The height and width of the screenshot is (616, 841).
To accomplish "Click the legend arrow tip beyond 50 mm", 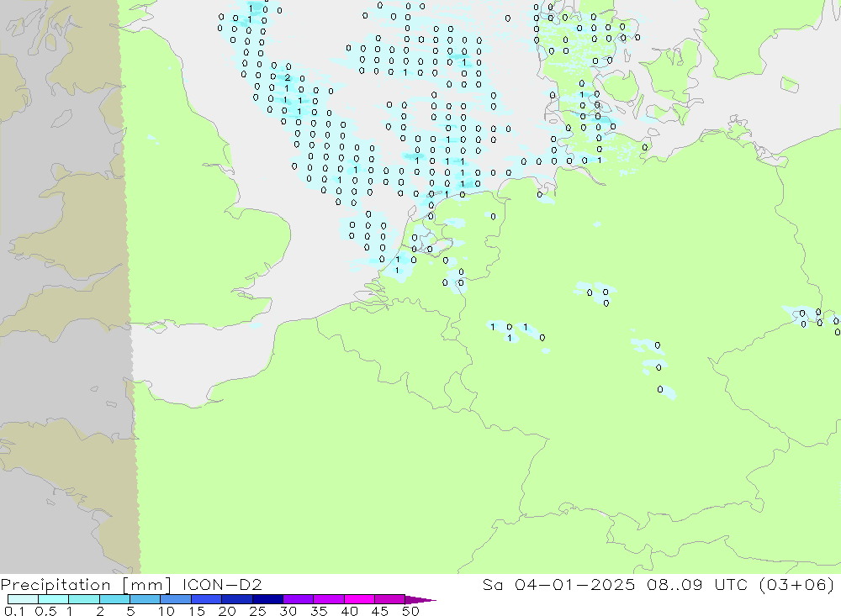I will [x=421, y=600].
